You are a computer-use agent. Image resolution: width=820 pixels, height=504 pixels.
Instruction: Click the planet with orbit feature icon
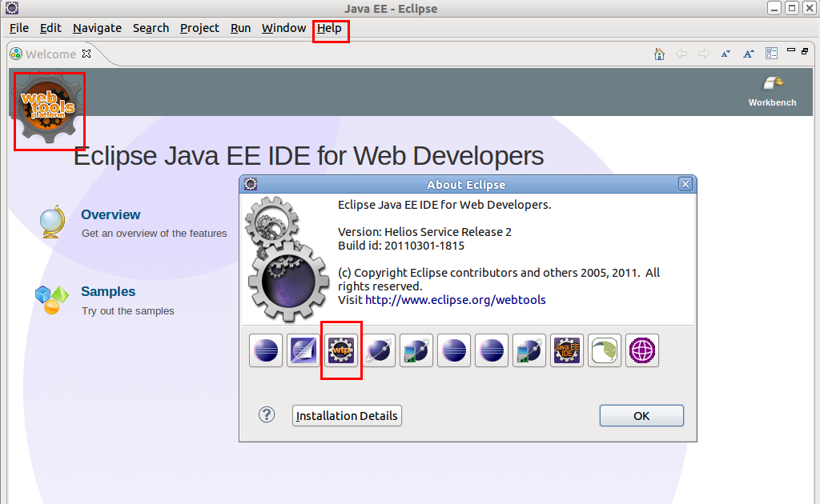tap(379, 350)
